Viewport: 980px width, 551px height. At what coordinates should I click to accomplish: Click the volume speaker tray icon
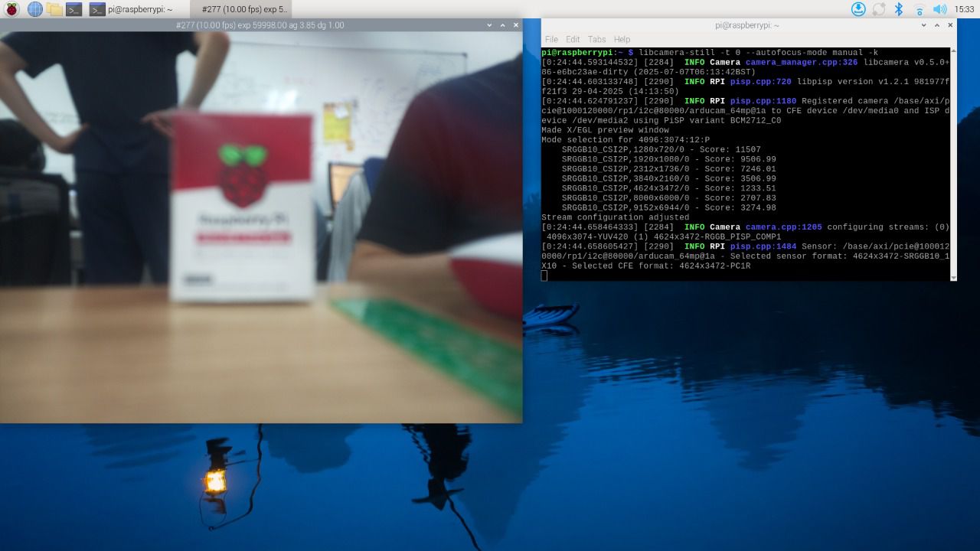tap(939, 9)
